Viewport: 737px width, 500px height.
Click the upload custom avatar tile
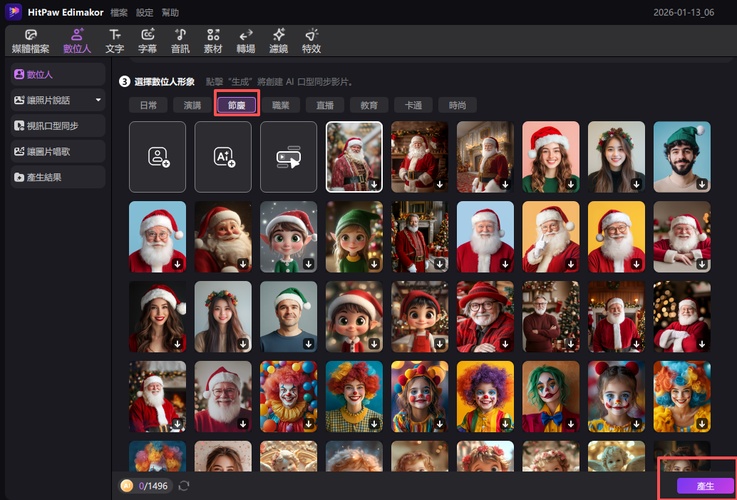pos(157,156)
